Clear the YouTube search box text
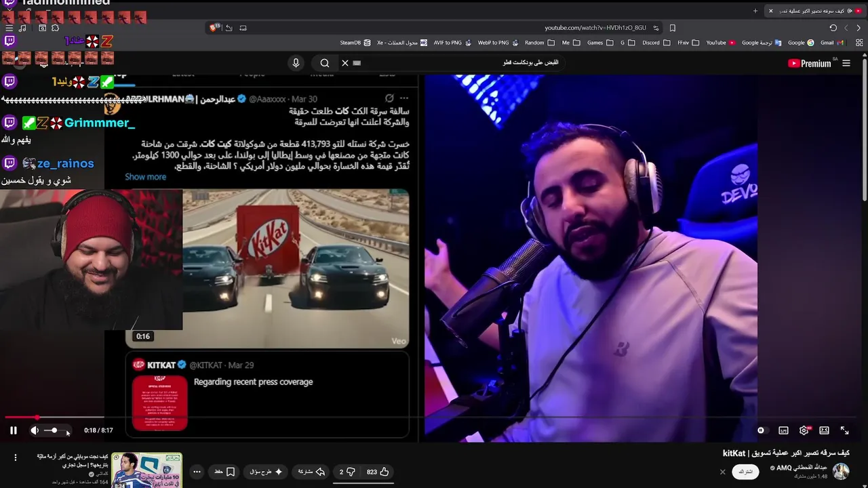 click(344, 63)
